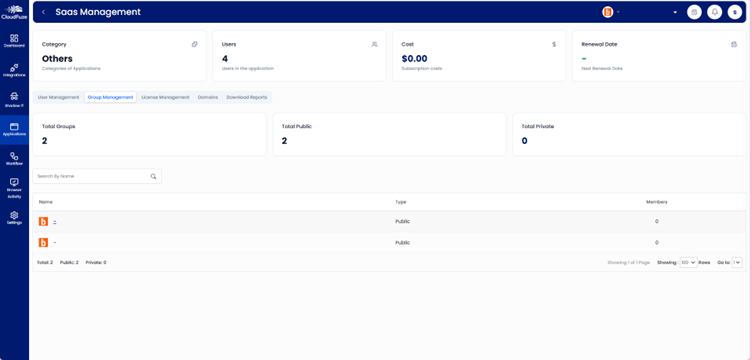The image size is (752, 360).
Task: Open the rows-per-page dropdown
Action: click(689, 262)
